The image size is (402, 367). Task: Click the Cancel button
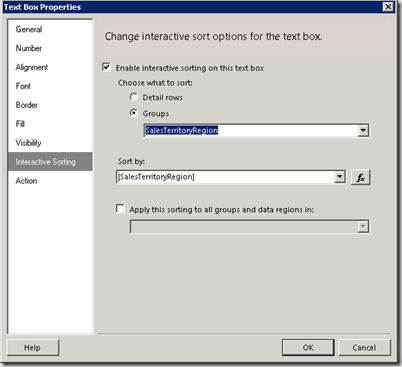coord(364,348)
